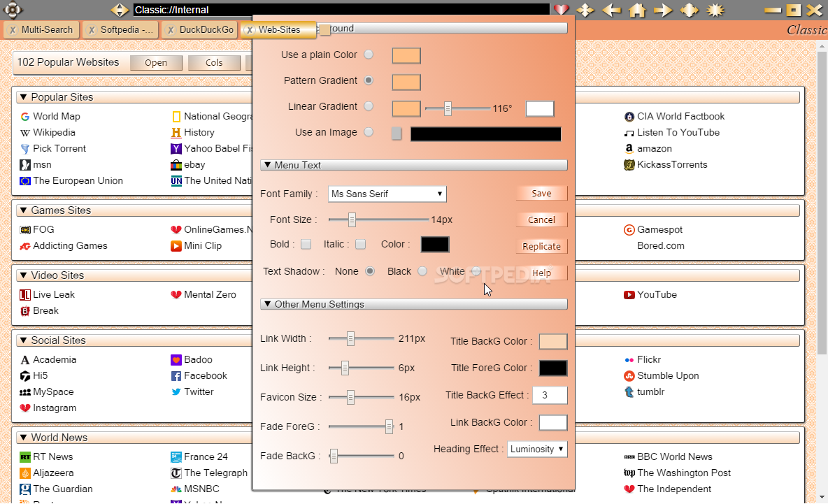Click the Cols button

(214, 63)
